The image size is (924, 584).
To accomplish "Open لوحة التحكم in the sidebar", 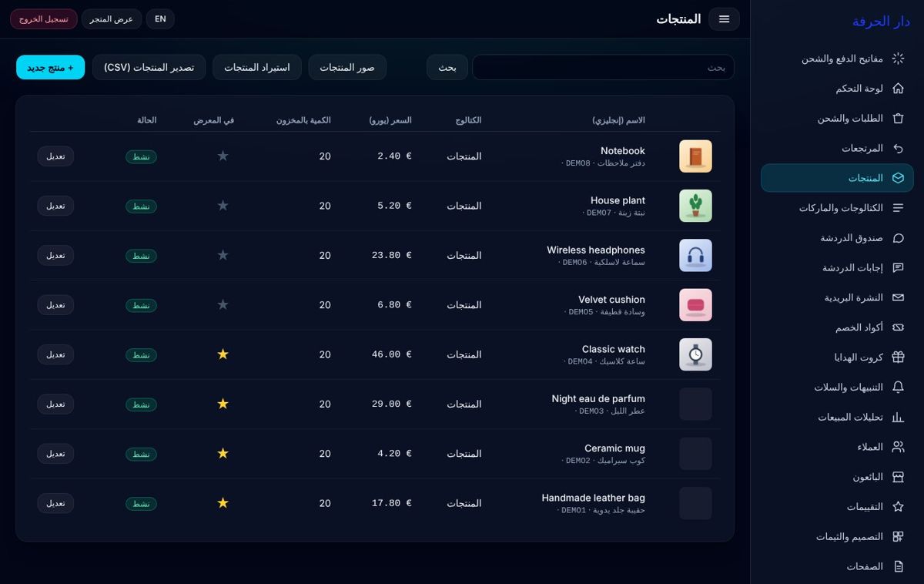I will (837, 89).
